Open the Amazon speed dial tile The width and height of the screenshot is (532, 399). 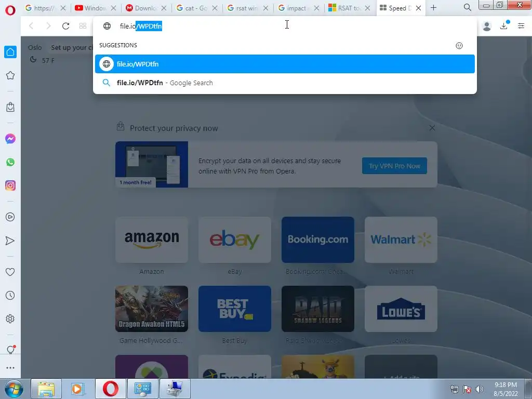(152, 240)
